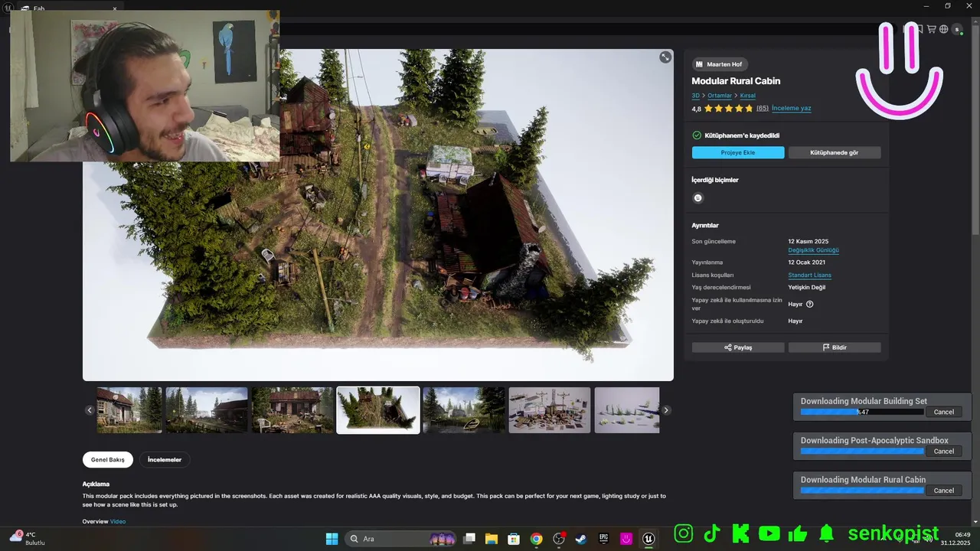Click the '12 Kasım 2025' update date
The image size is (980, 551).
coord(808,242)
